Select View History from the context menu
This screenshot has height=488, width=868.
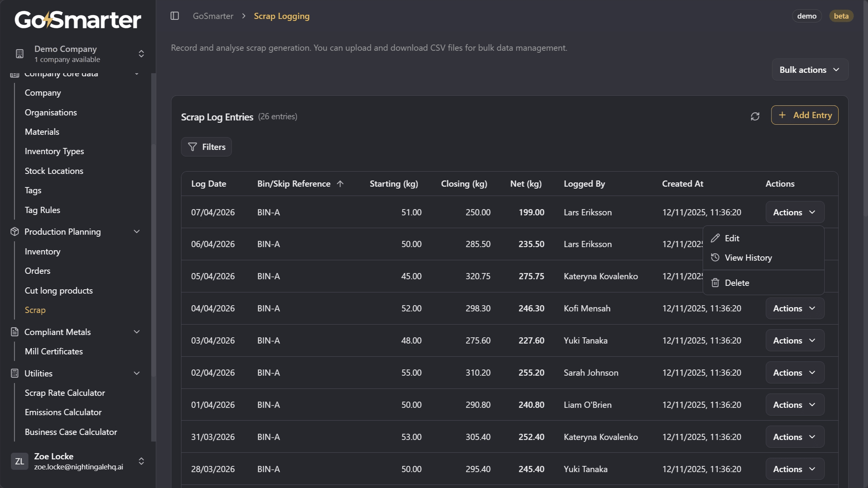tap(748, 257)
